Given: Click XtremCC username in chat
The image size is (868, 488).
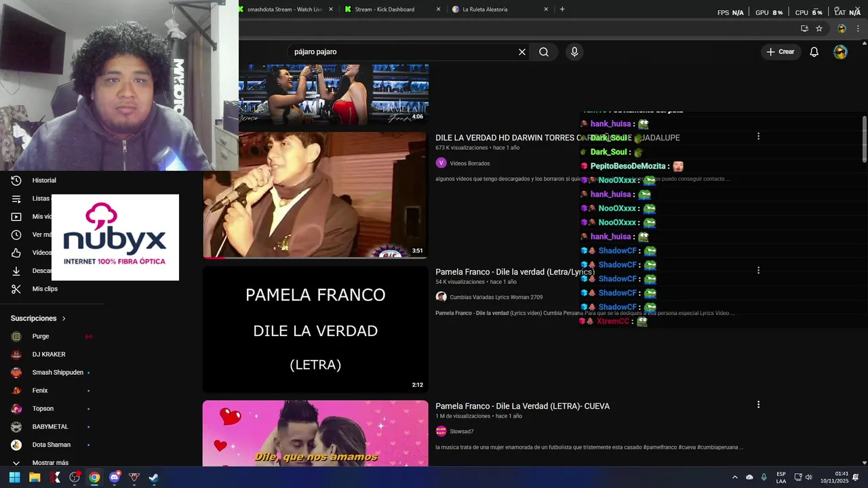Looking at the screenshot, I should [613, 321].
